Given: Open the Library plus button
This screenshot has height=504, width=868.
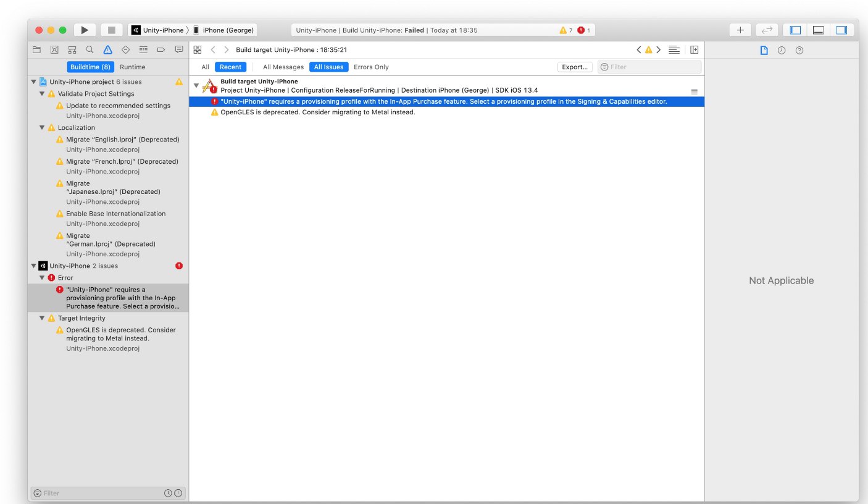Looking at the screenshot, I should [740, 30].
